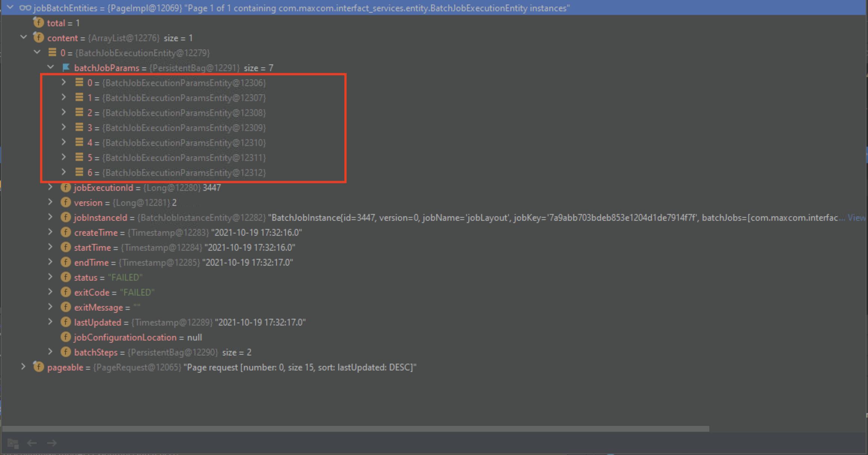Expand the jobInstanceId field
The height and width of the screenshot is (455, 868).
coord(51,217)
